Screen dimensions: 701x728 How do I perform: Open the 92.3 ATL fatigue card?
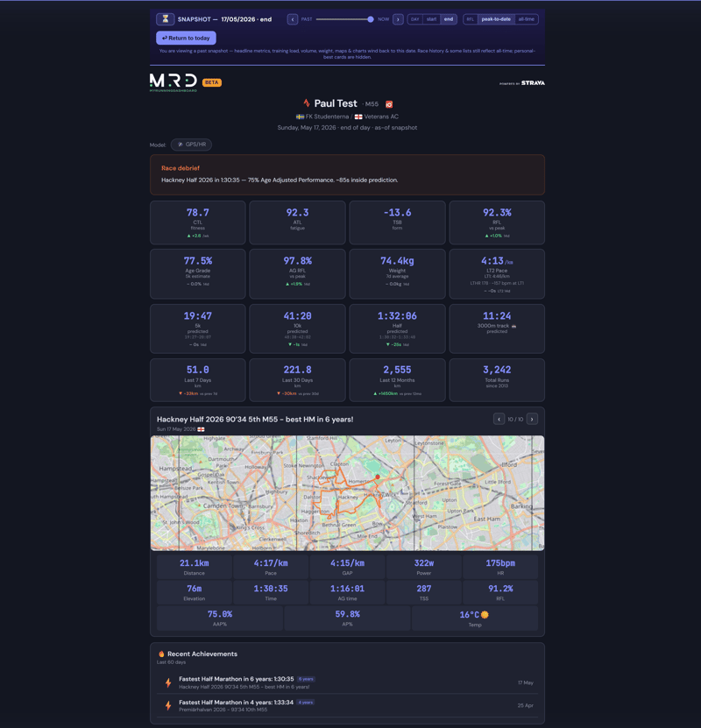tap(297, 223)
